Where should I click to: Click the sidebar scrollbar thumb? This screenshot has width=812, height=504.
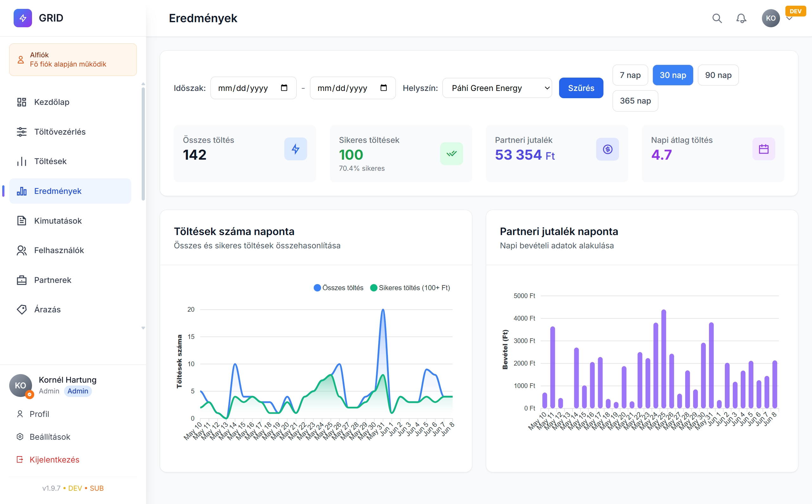[143, 144]
